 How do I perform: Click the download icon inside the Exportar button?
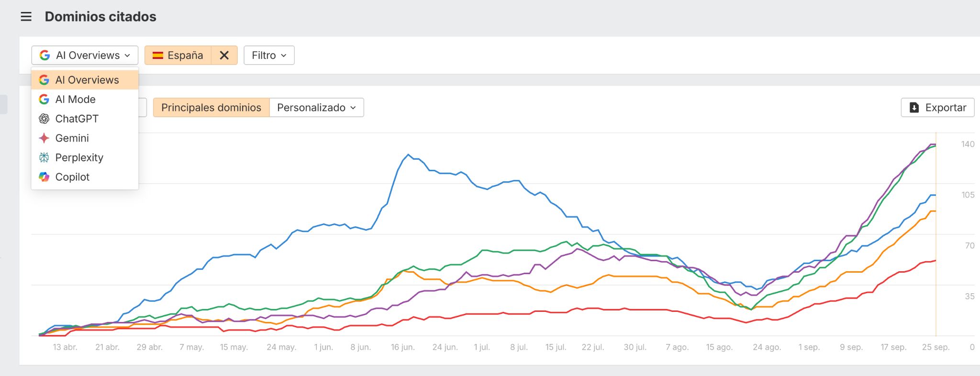(914, 108)
